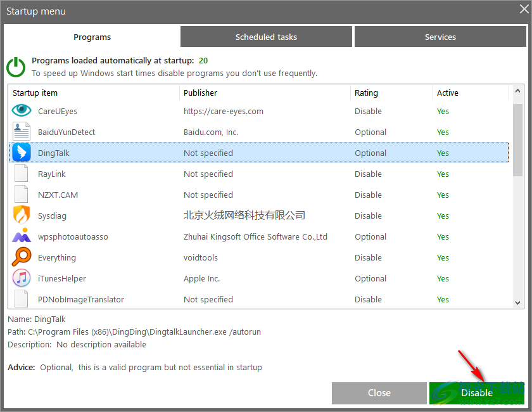This screenshot has width=532, height=412.
Task: Select the RayLink entry
Action: (51, 174)
